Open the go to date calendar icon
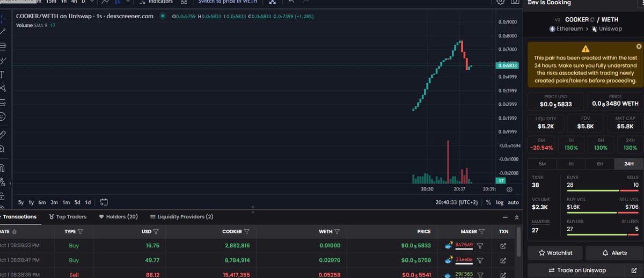Image resolution: width=644 pixels, height=278 pixels. [104, 202]
